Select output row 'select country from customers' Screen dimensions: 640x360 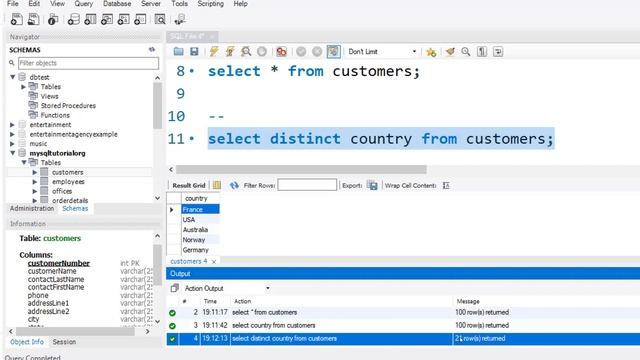(403, 325)
